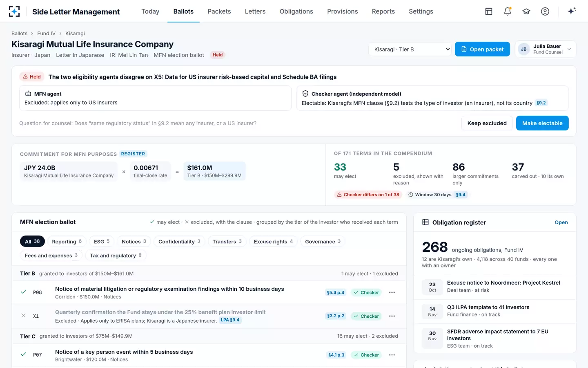Filter ballot by Tax and regulatory 8
The height and width of the screenshot is (368, 588).
pyautogui.click(x=116, y=255)
